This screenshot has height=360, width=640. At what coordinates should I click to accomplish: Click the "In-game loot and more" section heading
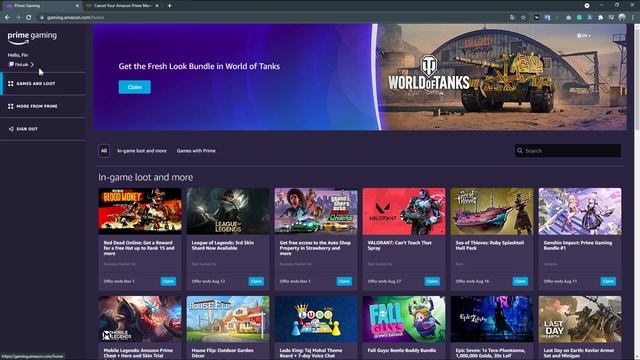145,177
